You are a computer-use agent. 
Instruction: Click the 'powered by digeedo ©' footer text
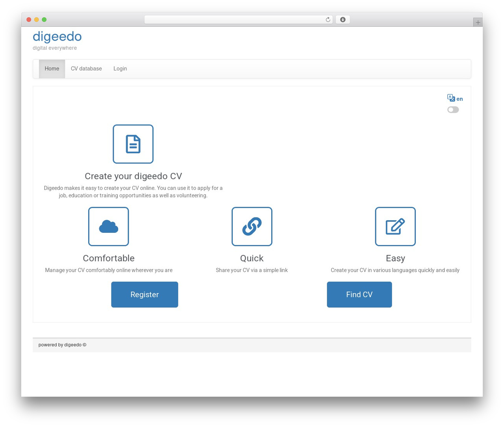click(62, 345)
